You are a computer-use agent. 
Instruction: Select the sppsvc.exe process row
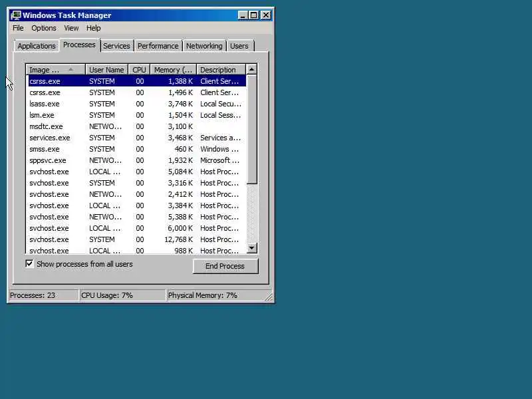137,160
